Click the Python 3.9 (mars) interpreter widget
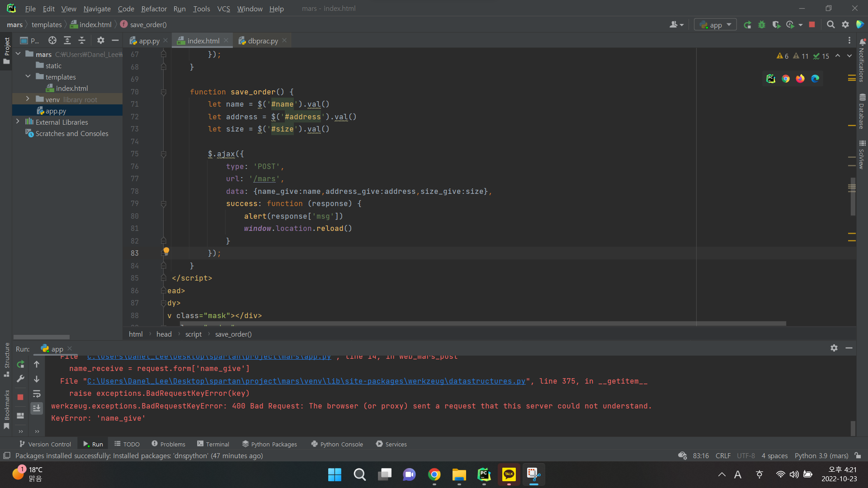868x488 pixels. [821, 456]
